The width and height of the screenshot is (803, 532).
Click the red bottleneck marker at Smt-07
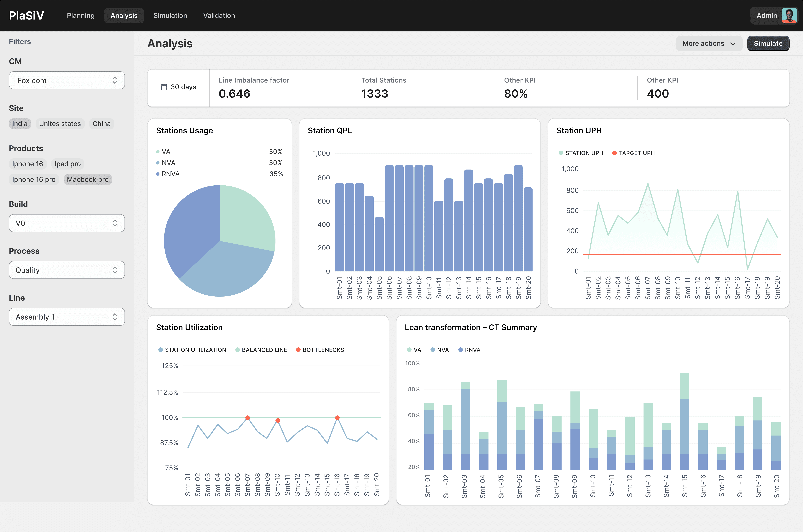point(247,418)
